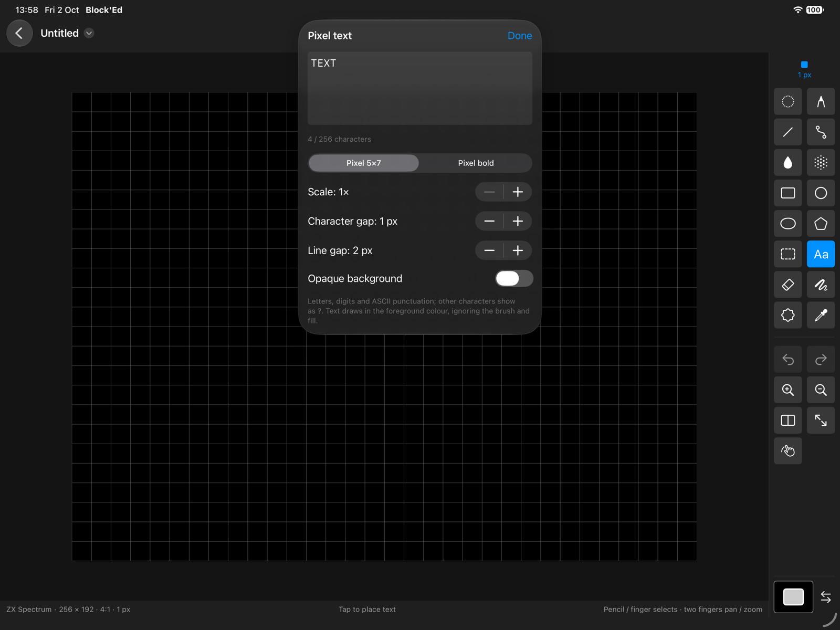Swap foreground and background colours
This screenshot has height=630, width=840.
[826, 597]
